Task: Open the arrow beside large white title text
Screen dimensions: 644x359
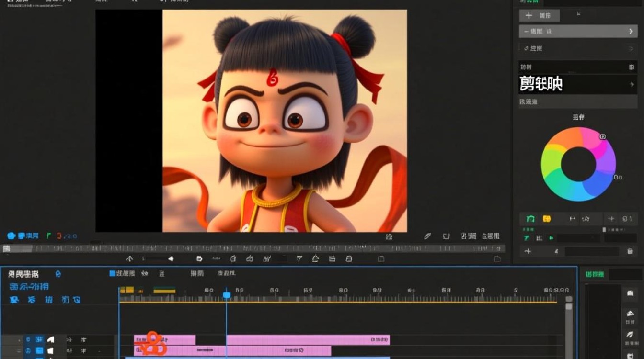Action: (x=632, y=84)
